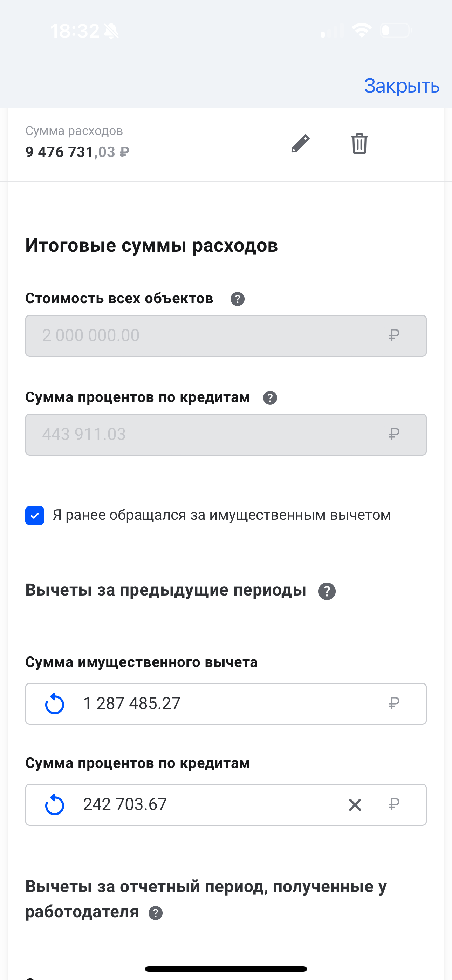
Task: Tap the checkbox label about previous deduction
Action: (221, 515)
